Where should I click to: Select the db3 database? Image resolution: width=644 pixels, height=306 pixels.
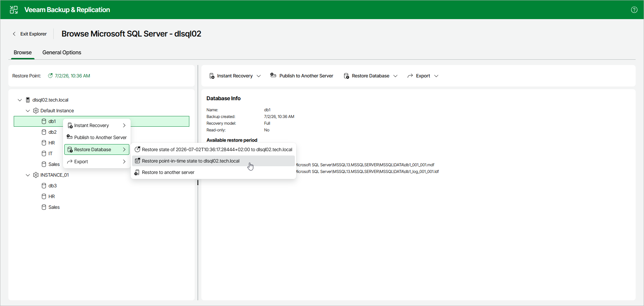pyautogui.click(x=53, y=186)
